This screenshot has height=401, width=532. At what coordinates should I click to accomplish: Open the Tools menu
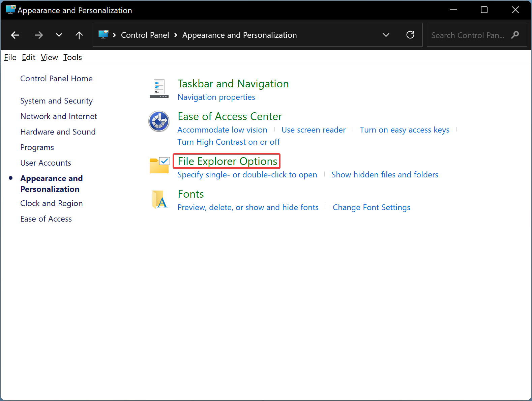click(x=73, y=57)
